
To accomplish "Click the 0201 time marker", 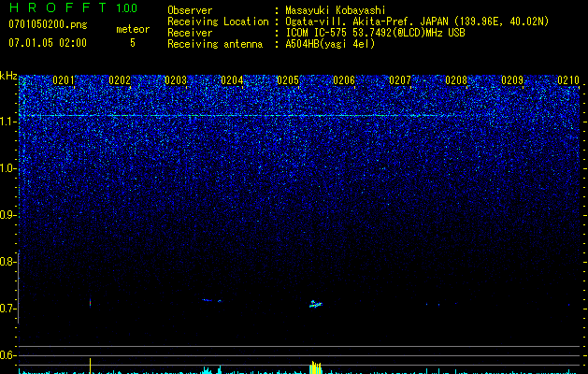I will click(64, 80).
